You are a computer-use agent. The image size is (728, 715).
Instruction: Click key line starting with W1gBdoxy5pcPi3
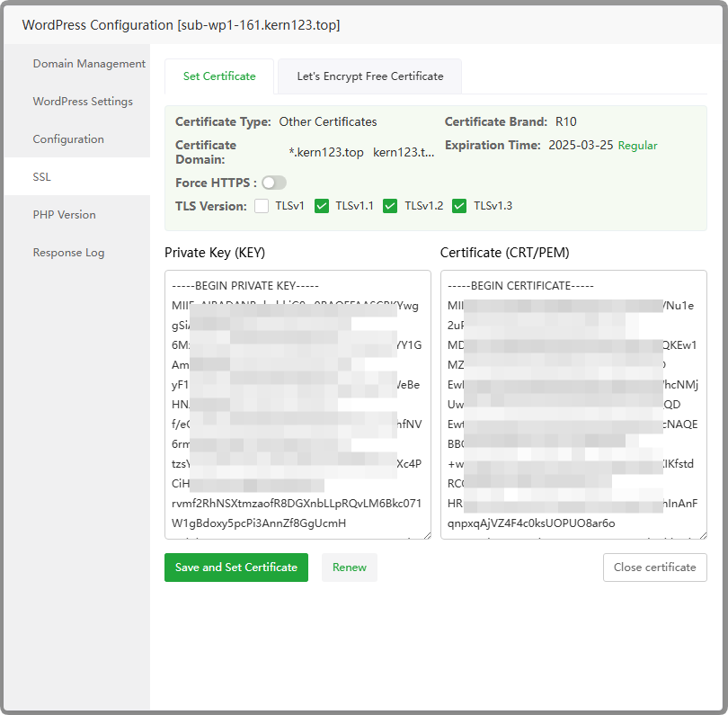click(x=259, y=523)
